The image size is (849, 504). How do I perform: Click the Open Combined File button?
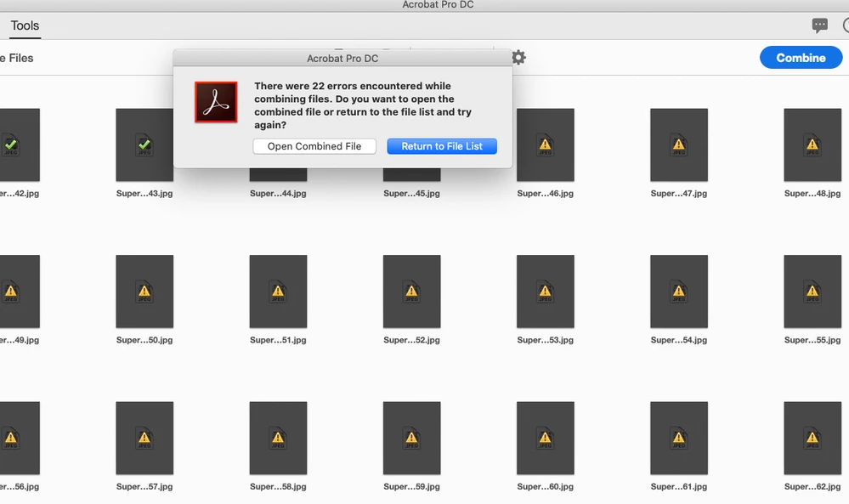pos(314,146)
